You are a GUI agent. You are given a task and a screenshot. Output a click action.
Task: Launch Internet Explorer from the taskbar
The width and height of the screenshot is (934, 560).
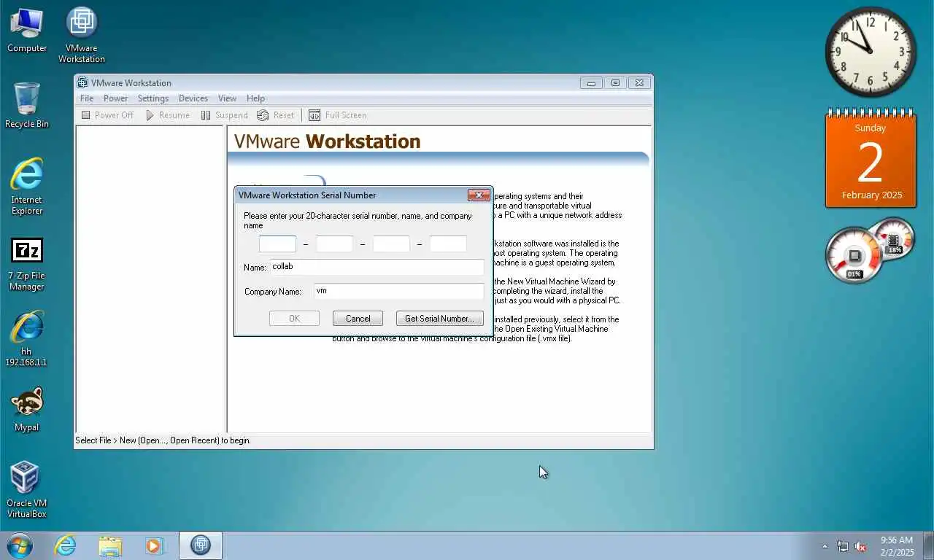click(x=65, y=545)
